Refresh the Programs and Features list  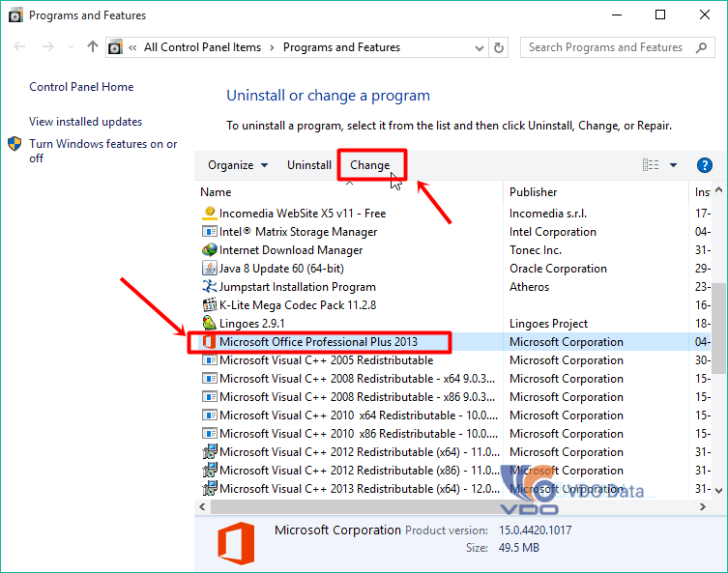(x=498, y=47)
